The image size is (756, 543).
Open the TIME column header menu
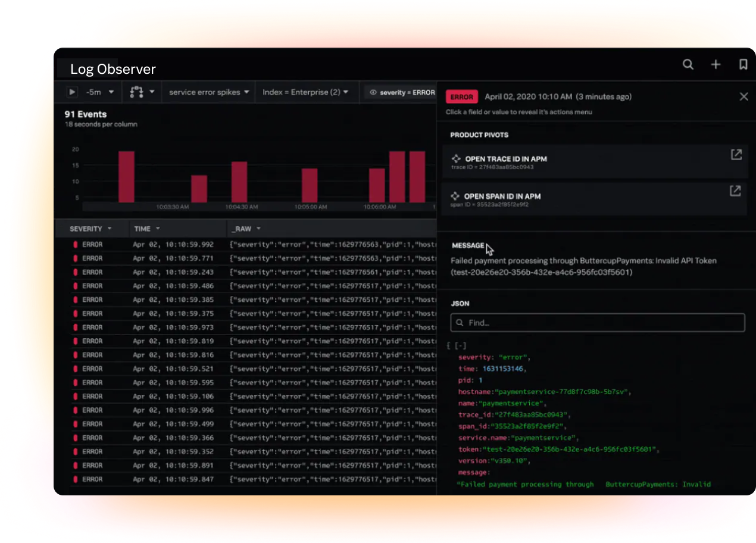pos(158,229)
